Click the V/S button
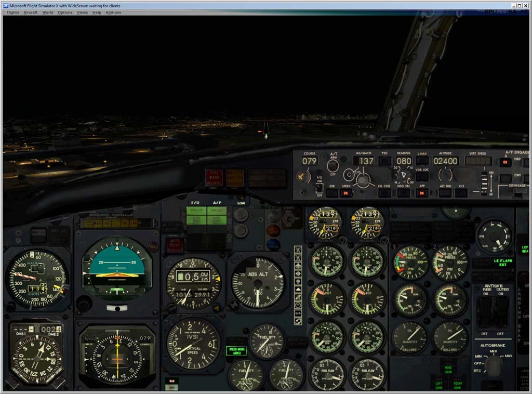 click(x=461, y=193)
